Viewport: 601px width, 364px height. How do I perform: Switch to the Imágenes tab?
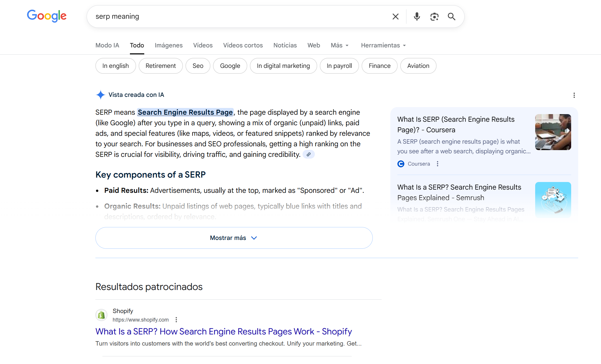coord(169,45)
